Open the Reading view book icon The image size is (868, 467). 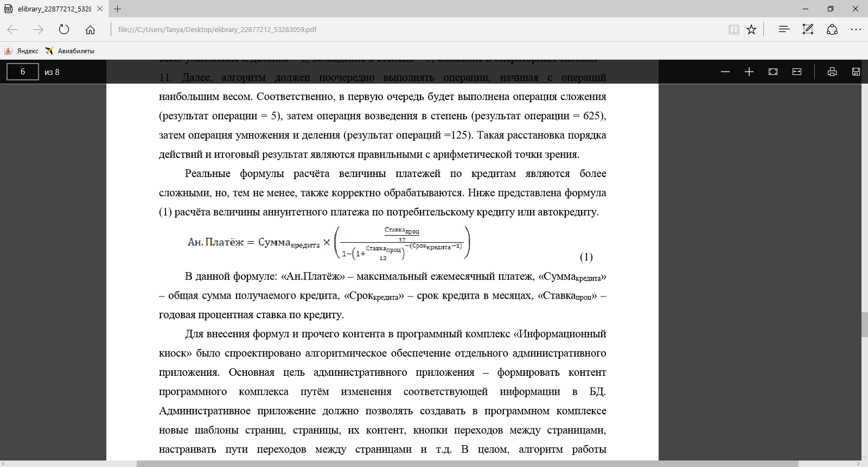point(733,29)
